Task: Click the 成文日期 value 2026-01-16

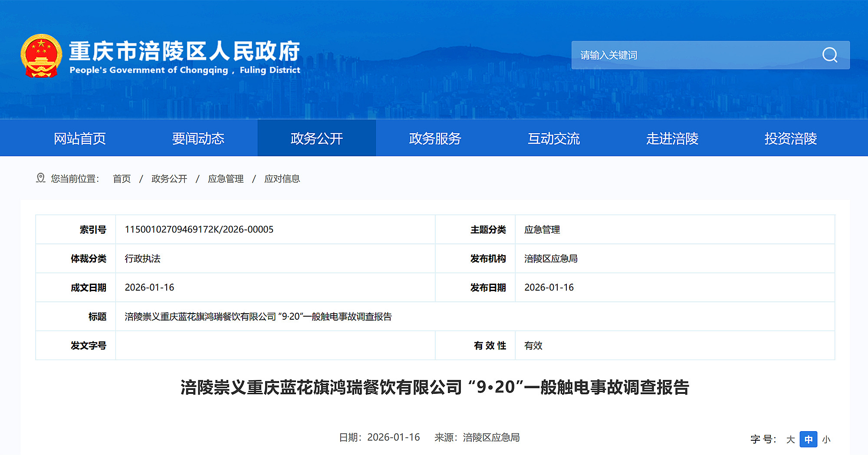Action: click(x=149, y=288)
